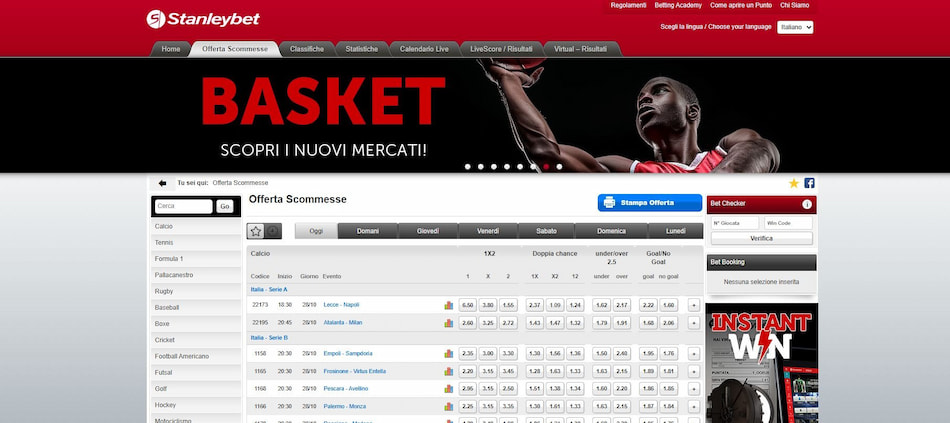950x423 pixels.
Task: Click the Stanleybet logo
Action: (x=203, y=19)
